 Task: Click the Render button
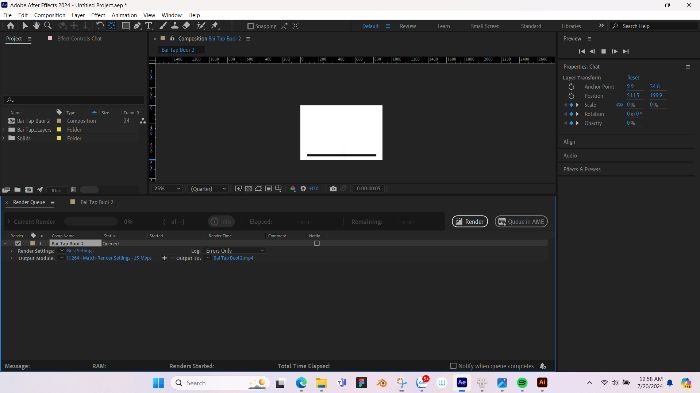tap(470, 222)
